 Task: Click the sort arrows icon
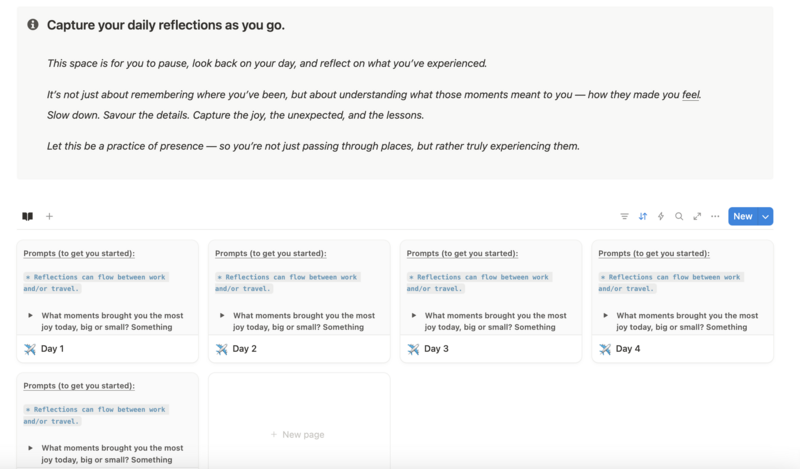click(643, 216)
